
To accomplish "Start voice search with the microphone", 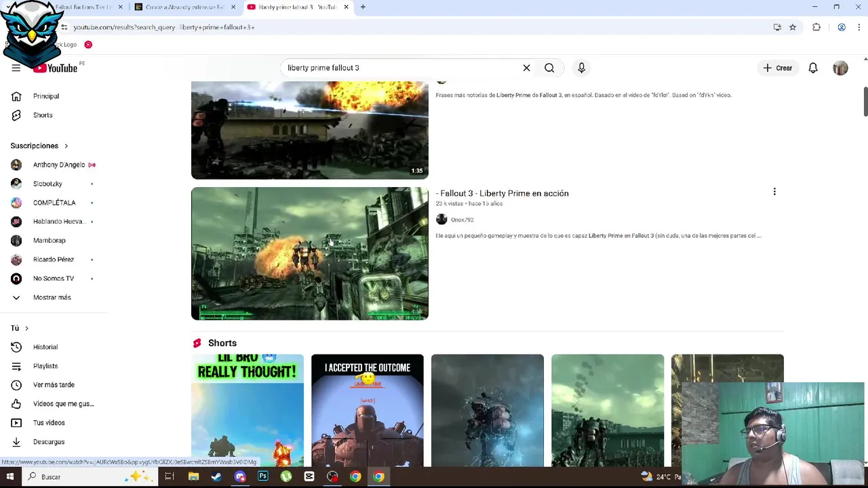I will pyautogui.click(x=581, y=68).
